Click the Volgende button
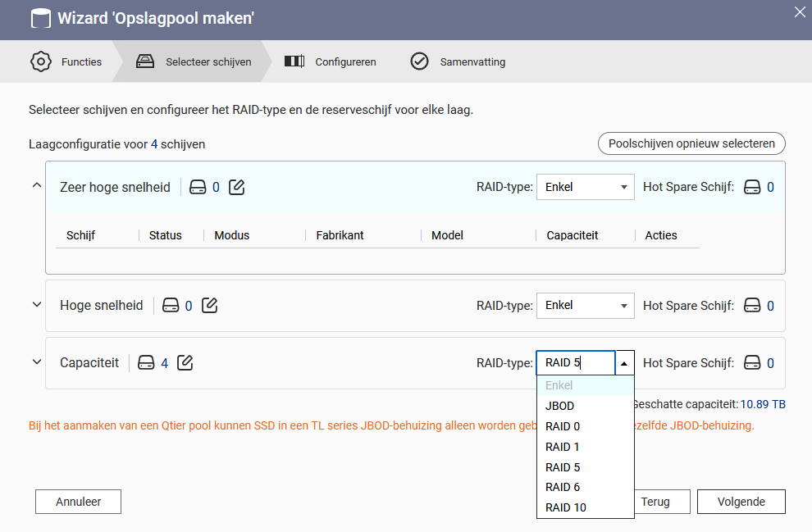The image size is (812, 532). 741,502
